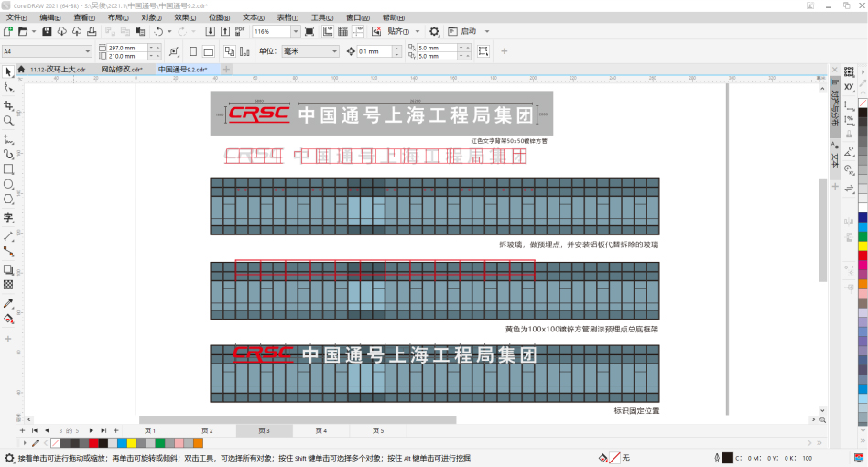Image resolution: width=868 pixels, height=467 pixels.
Task: Switch to the 网站修改.cdr document tab
Action: point(121,70)
